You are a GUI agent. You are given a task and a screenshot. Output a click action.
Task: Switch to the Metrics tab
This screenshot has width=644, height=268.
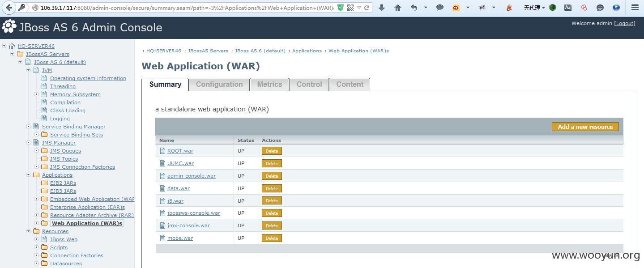coord(269,84)
